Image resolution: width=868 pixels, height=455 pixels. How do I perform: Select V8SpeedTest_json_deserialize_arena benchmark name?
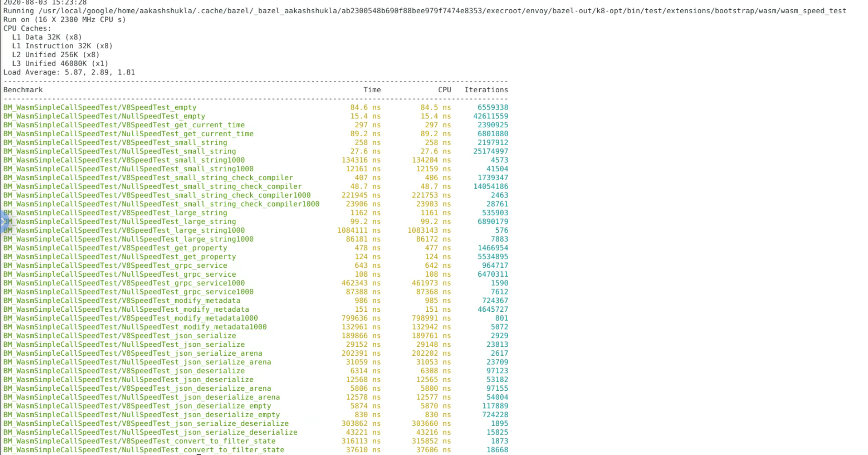138,388
